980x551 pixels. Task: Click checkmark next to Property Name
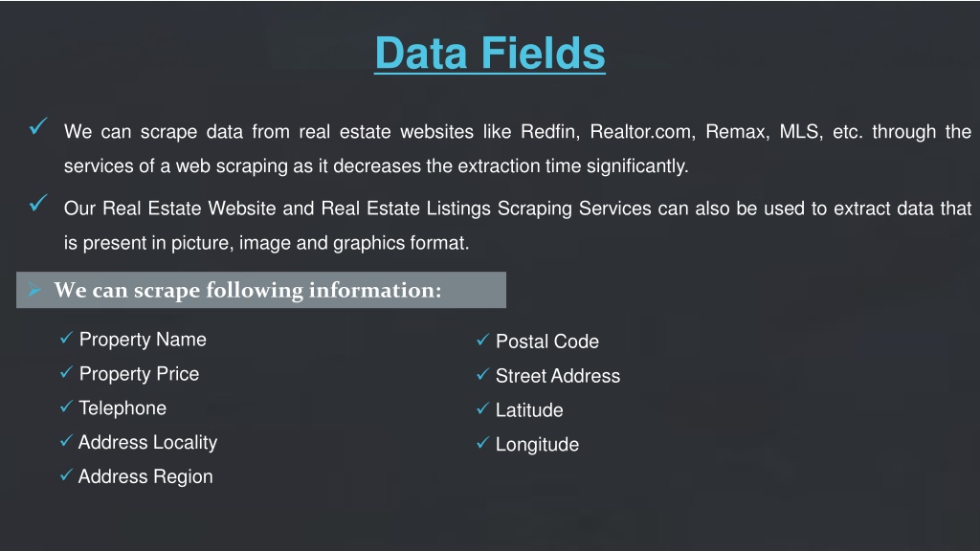tap(66, 338)
